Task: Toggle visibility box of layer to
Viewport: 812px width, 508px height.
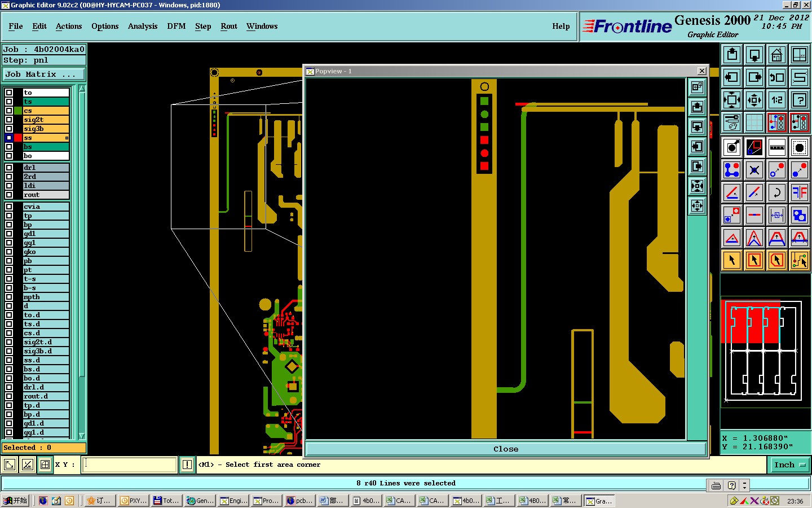Action: pos(9,93)
